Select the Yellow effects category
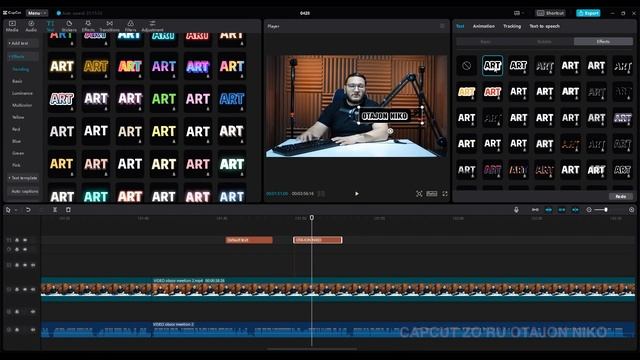The image size is (640, 360). (x=18, y=117)
